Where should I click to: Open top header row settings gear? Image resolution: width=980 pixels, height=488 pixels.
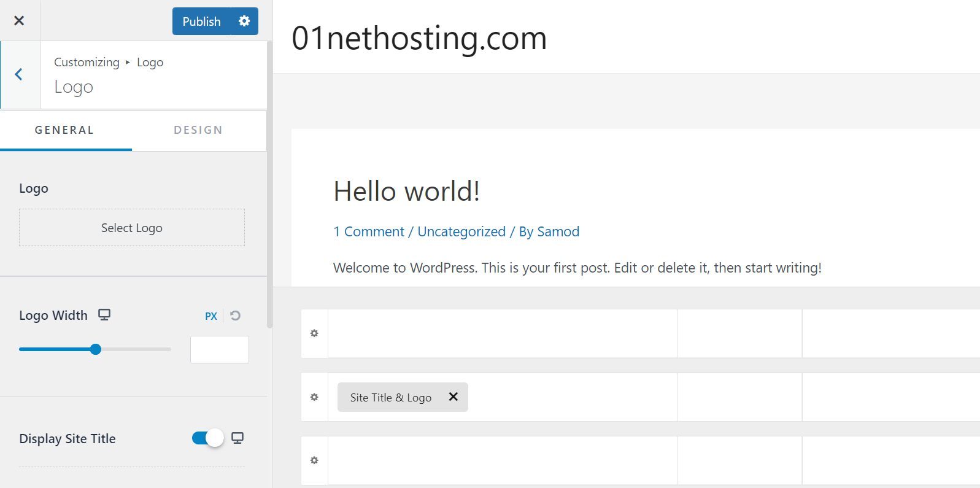(314, 333)
